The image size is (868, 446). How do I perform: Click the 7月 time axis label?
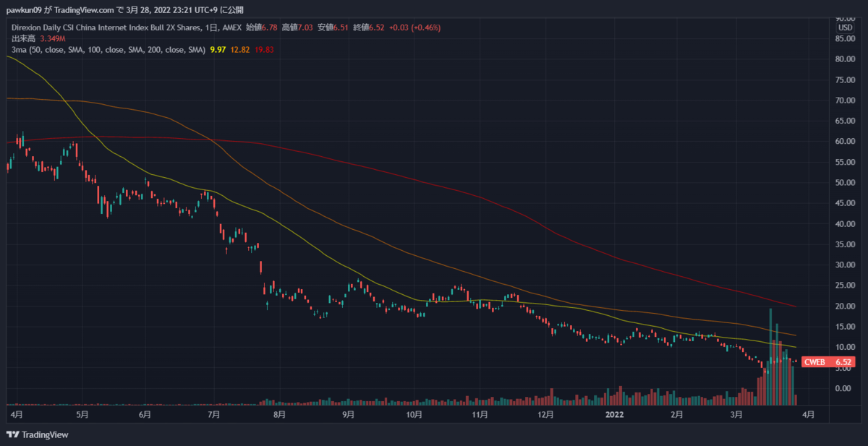(213, 415)
